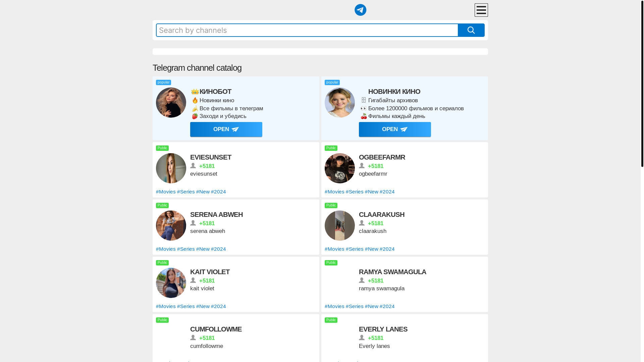644x362 pixels.
Task: Click the 'Telegram channel catalog' heading
Action: pyautogui.click(x=197, y=68)
